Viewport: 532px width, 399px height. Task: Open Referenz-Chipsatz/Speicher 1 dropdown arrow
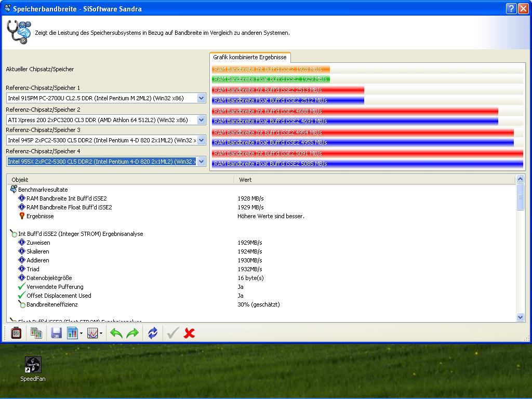[x=201, y=98]
